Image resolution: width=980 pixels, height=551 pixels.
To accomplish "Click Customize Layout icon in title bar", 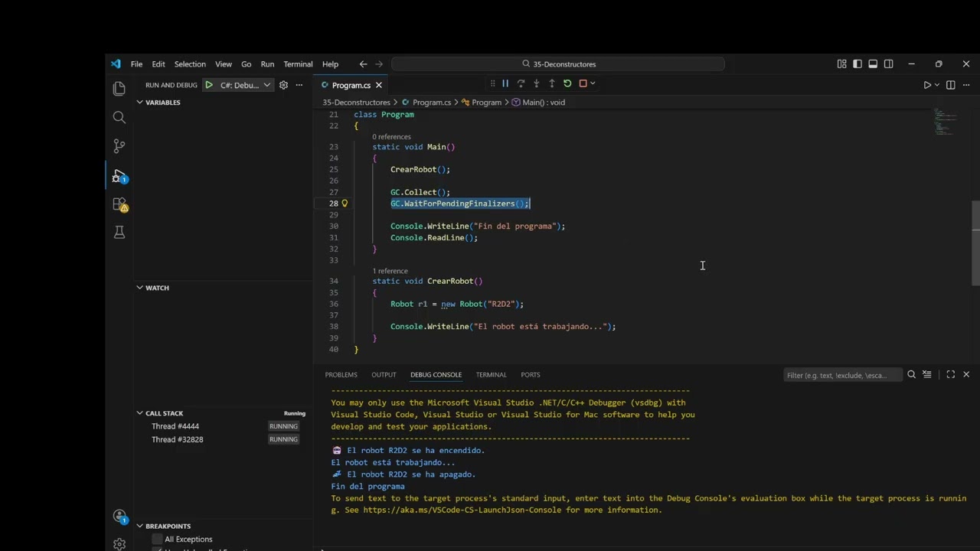I will pos(841,64).
